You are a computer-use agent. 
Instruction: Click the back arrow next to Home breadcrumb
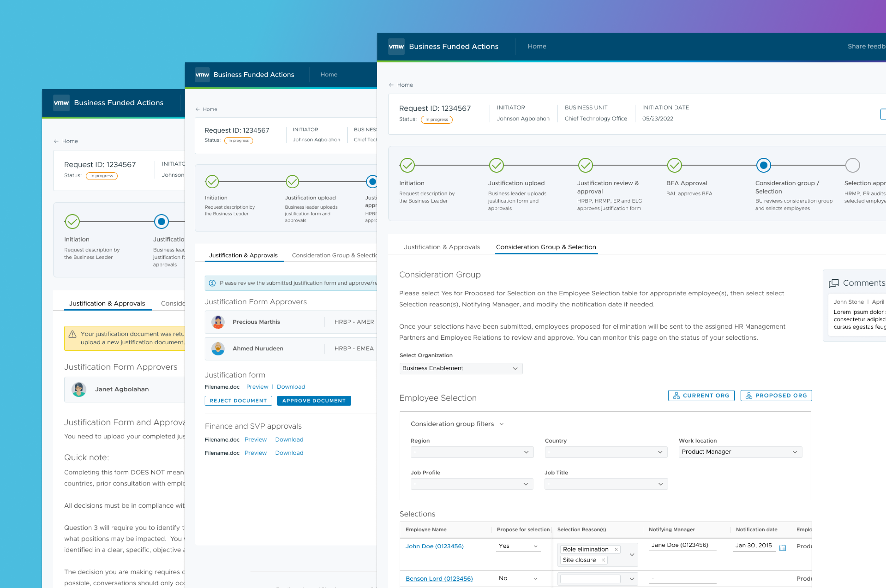[x=391, y=85]
